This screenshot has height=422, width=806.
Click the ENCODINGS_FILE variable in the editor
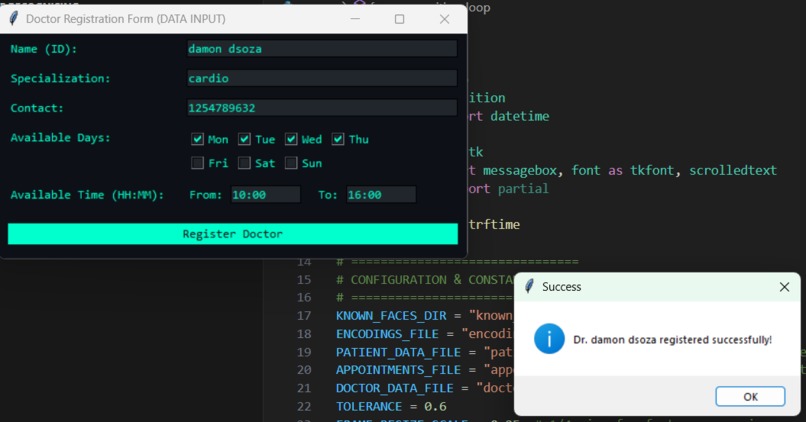(388, 334)
